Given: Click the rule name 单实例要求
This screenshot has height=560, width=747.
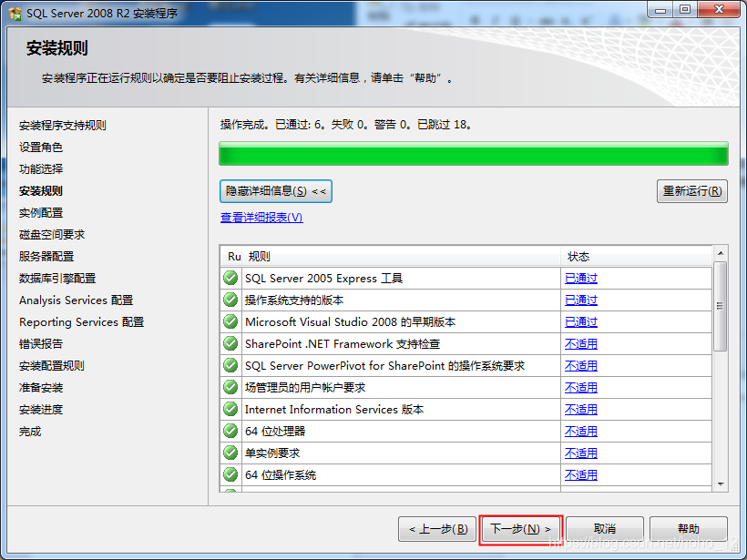Looking at the screenshot, I should point(272,453).
